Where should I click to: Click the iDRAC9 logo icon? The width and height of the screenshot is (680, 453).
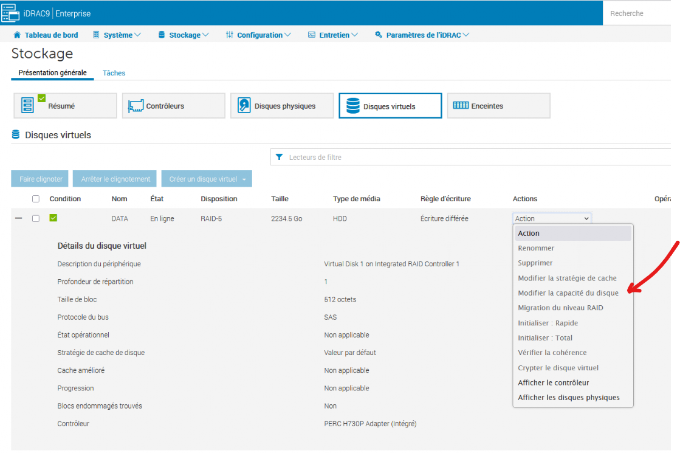click(13, 12)
